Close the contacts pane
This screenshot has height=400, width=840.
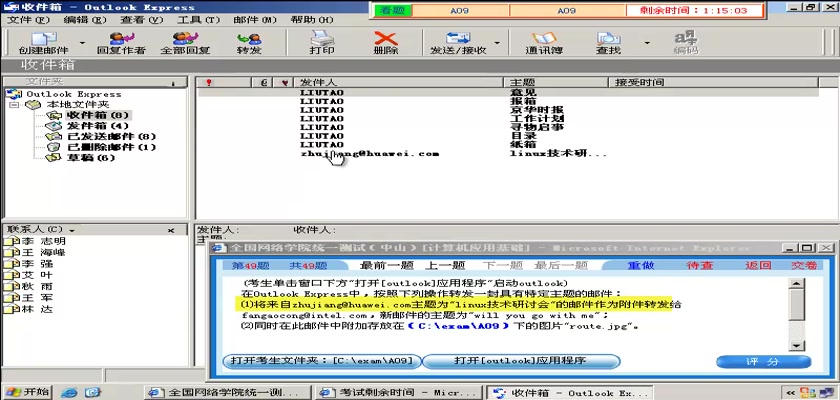tap(171, 230)
